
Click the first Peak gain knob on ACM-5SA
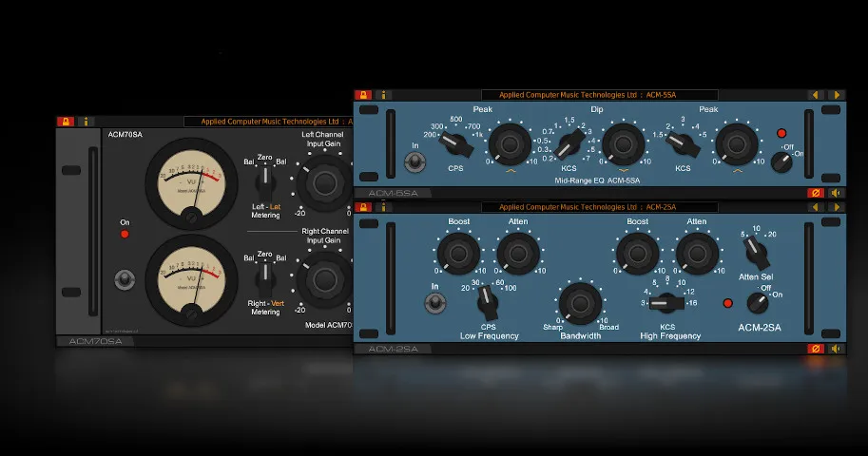coord(510,144)
